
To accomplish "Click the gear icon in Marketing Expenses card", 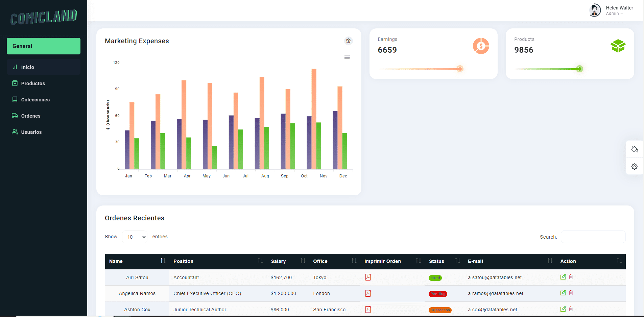I will click(x=348, y=41).
